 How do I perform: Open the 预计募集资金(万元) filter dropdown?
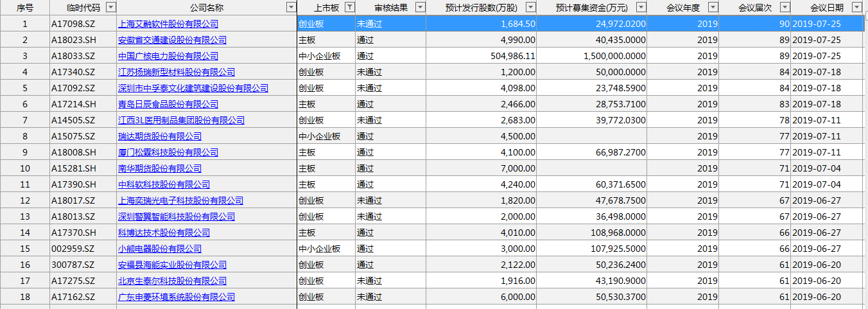click(x=641, y=7)
